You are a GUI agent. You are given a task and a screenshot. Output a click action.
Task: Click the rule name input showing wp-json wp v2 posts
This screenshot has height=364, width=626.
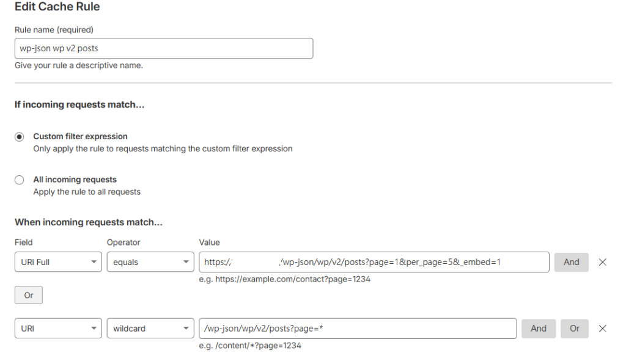163,48
